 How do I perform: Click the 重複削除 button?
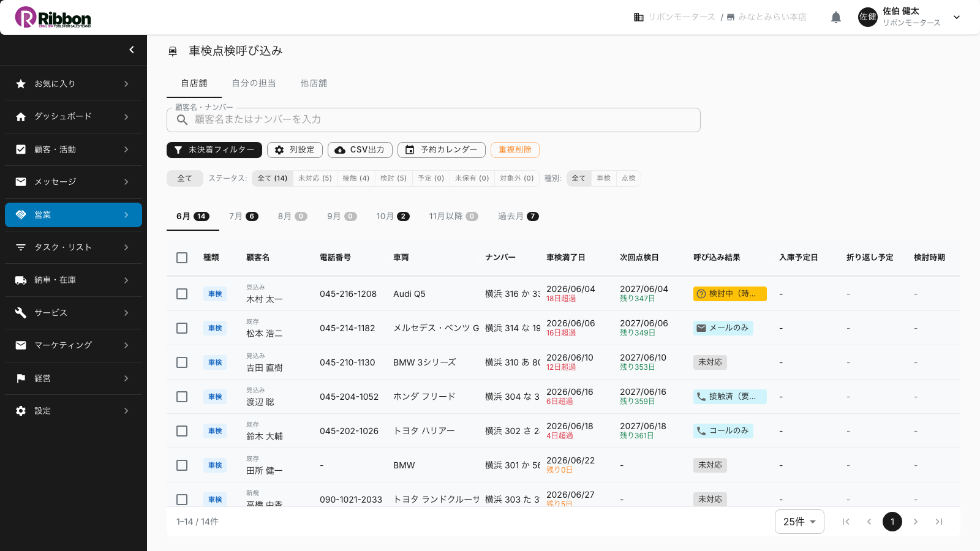[515, 150]
